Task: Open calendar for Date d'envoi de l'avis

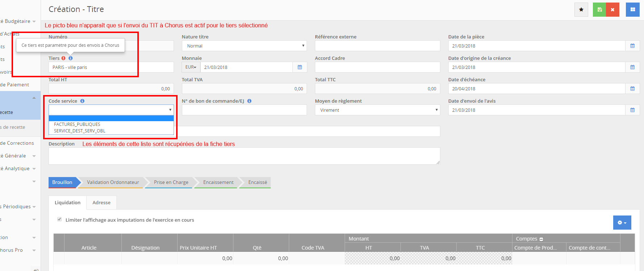Action: pos(632,110)
